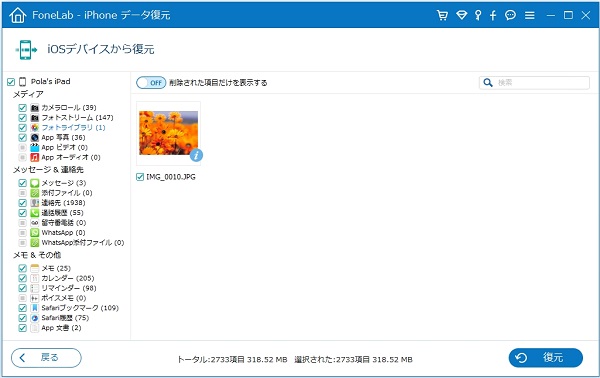Click the iPad device icon beside Pola's iPad

(23, 81)
